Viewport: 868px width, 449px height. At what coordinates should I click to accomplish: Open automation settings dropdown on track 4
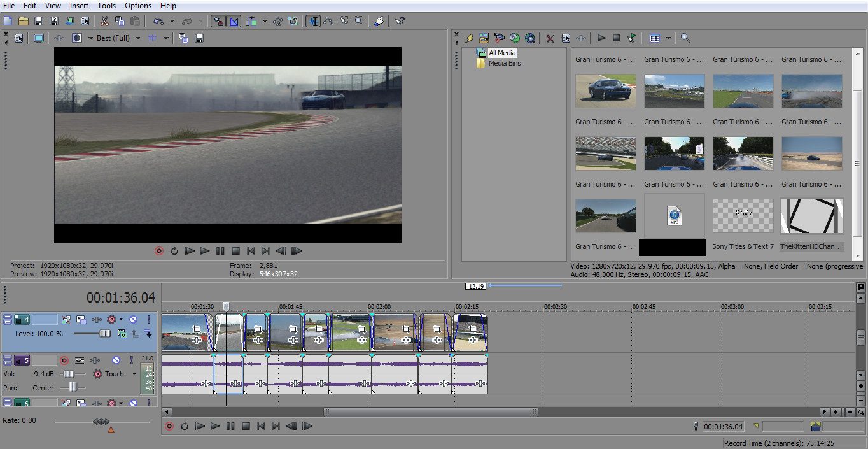click(122, 319)
